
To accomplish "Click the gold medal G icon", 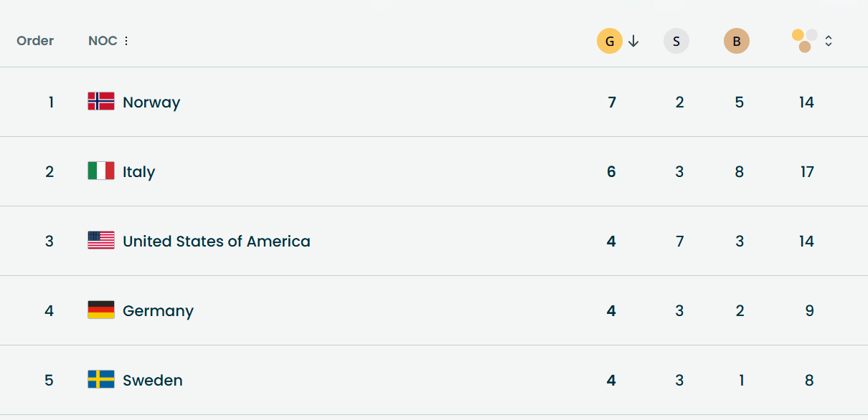I will (x=609, y=41).
